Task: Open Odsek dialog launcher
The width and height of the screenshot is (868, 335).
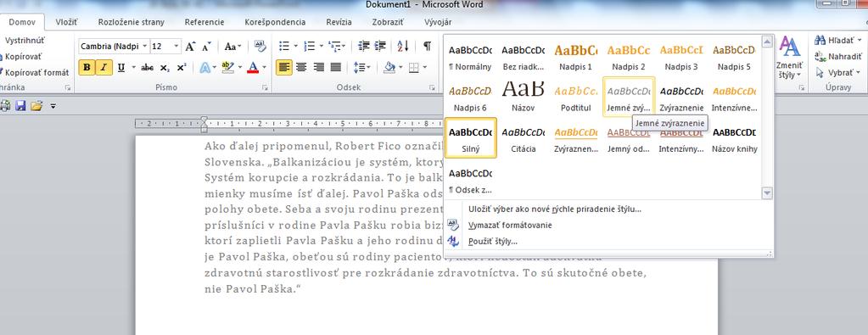Action: click(x=432, y=87)
